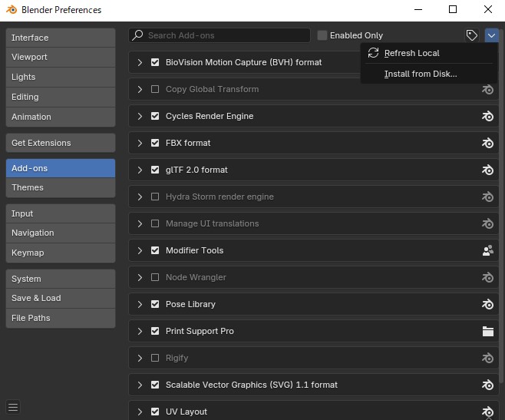Screen dimensions: 505x420
Task: Uncheck the UV Layout add-on
Action: pyautogui.click(x=155, y=412)
